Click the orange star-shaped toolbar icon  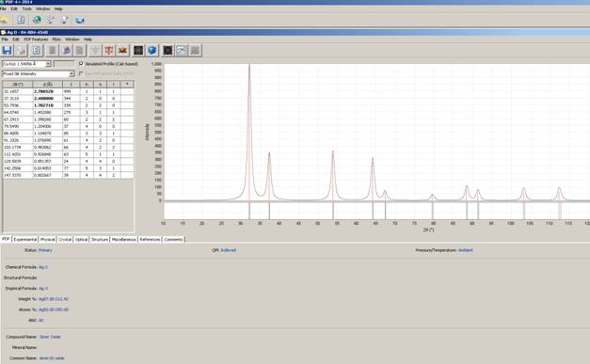click(122, 51)
